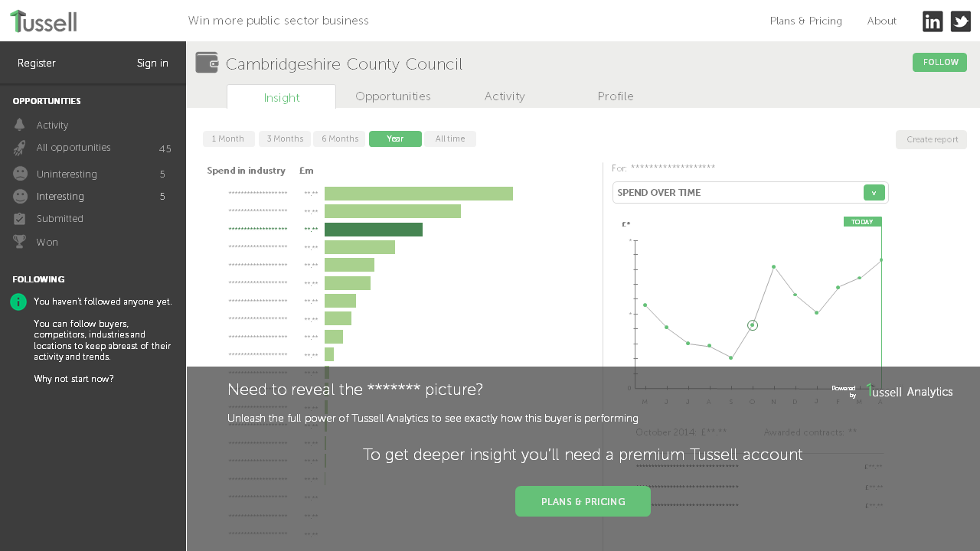Open All opportunities in the sidebar
Screen dimensions: 980x551
click(73, 148)
